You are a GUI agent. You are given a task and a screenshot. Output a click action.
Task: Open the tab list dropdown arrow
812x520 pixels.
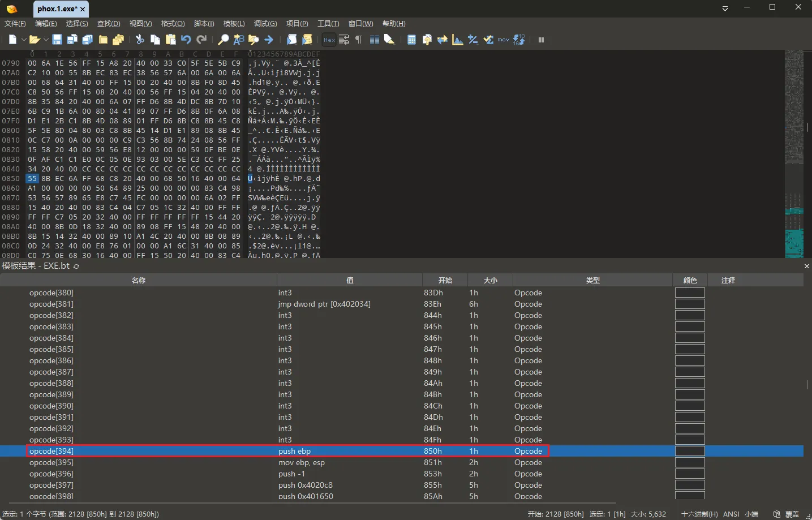pyautogui.click(x=725, y=8)
